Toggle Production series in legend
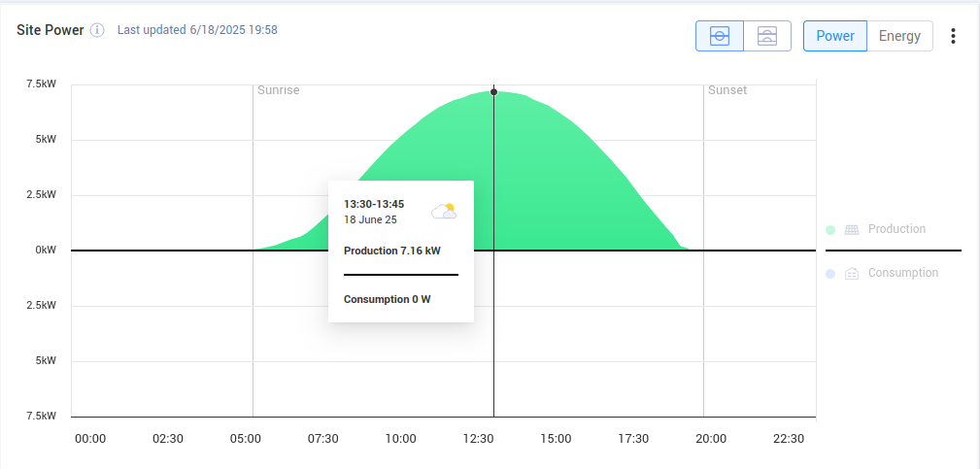980x469 pixels. point(876,229)
